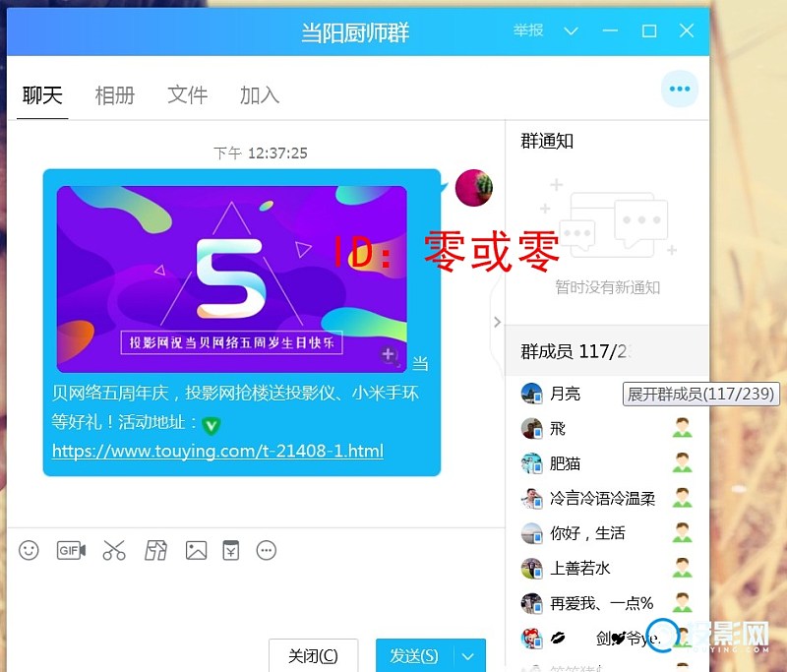Open 肥猫 member avatar

(531, 463)
